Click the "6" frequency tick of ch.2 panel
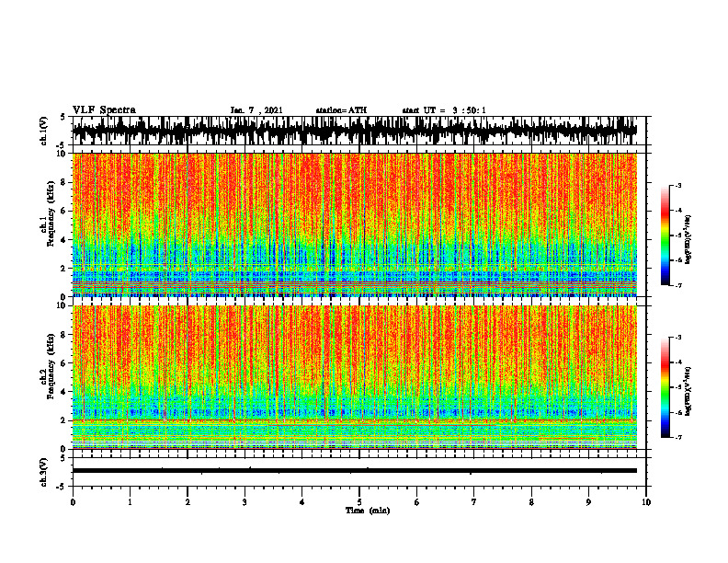 pos(64,363)
